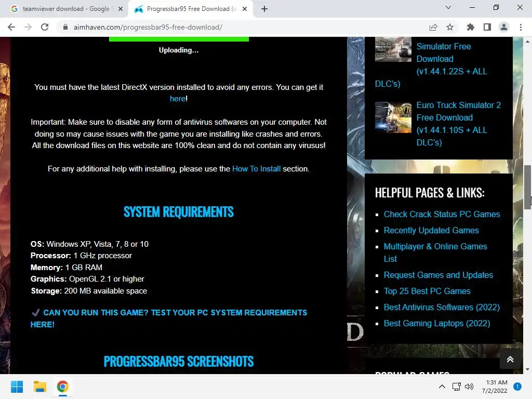The height and width of the screenshot is (399, 532).
Task: Click the 'Storage: 200 MB available space' line
Action: click(x=89, y=291)
